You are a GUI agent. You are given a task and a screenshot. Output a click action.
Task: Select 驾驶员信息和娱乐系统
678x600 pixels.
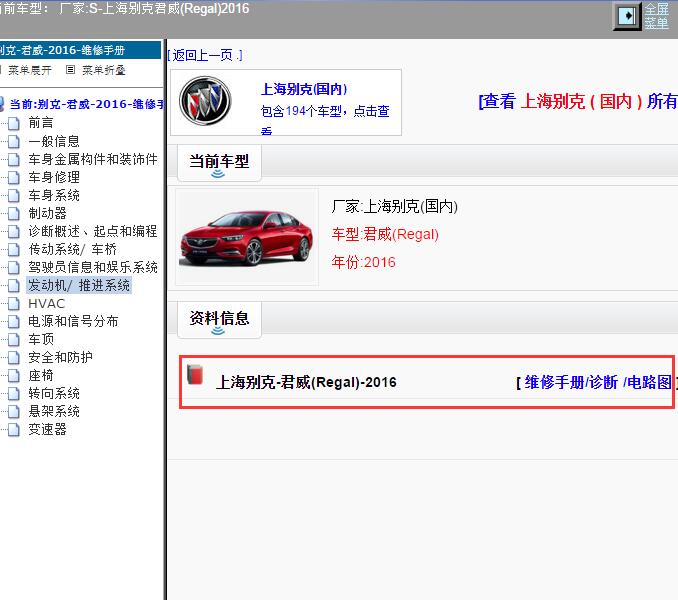point(93,267)
